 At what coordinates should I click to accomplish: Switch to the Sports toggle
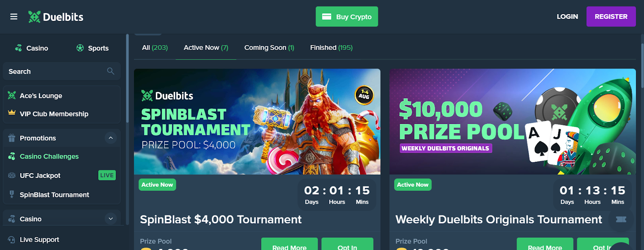click(x=93, y=48)
